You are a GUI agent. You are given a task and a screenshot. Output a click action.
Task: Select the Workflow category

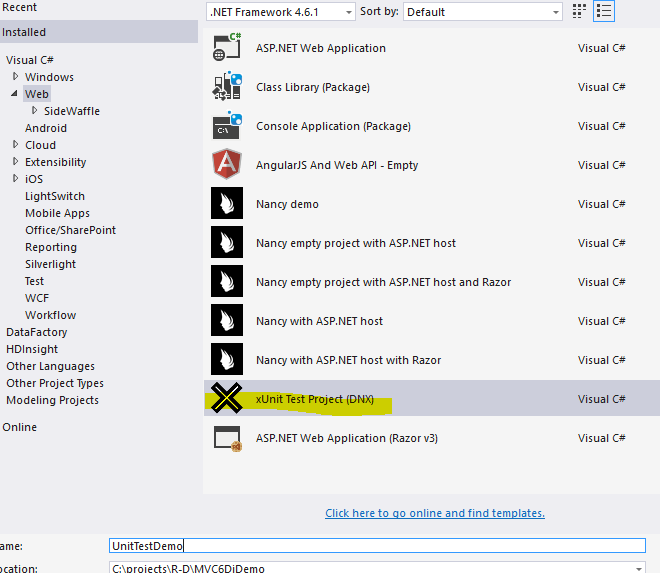click(51, 315)
